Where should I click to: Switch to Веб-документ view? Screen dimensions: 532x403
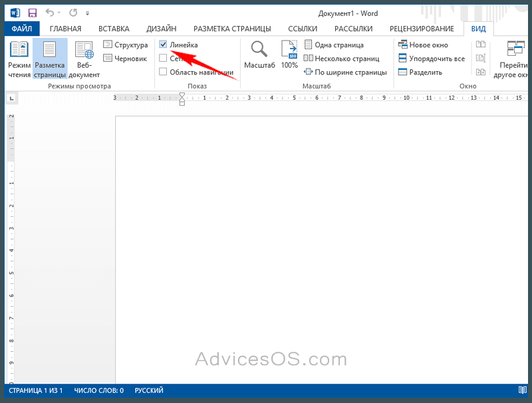[84, 59]
